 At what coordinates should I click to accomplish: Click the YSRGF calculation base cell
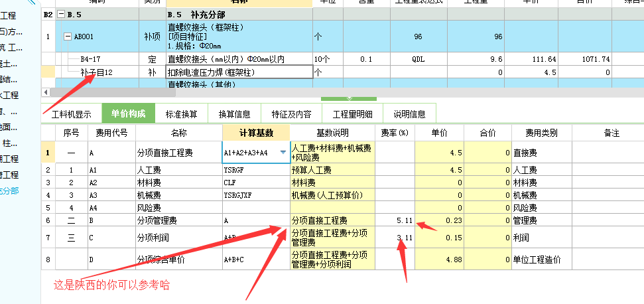pos(256,170)
